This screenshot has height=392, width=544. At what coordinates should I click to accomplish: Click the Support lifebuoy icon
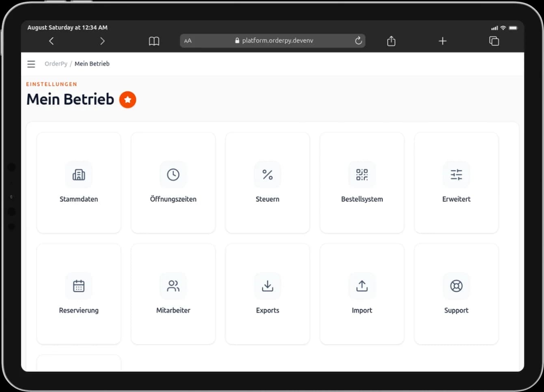click(456, 286)
